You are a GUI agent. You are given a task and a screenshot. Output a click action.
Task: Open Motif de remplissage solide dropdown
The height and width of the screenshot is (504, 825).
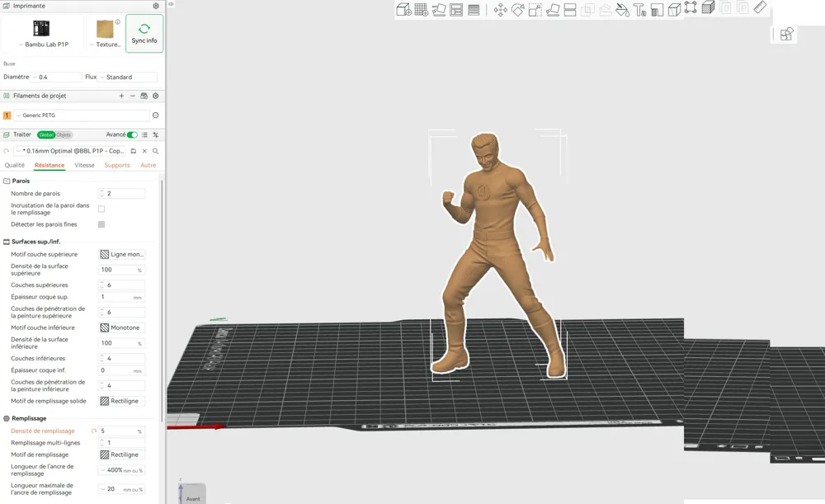coord(122,401)
